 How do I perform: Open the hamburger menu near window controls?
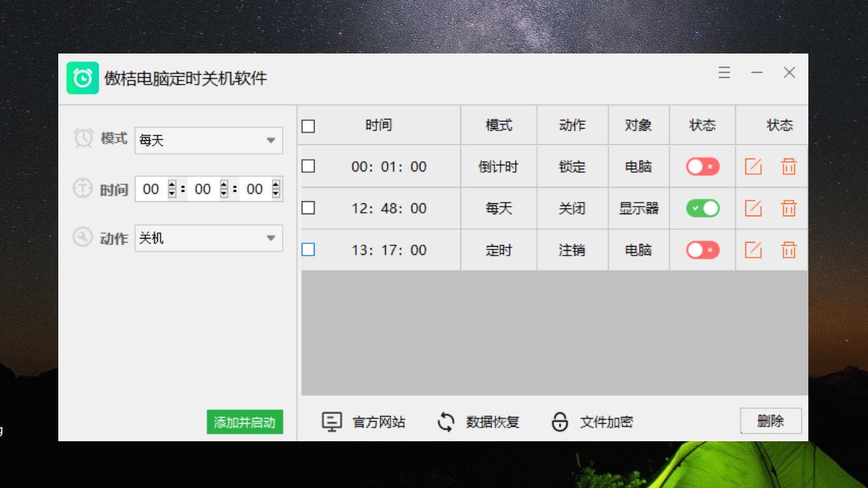(x=724, y=73)
